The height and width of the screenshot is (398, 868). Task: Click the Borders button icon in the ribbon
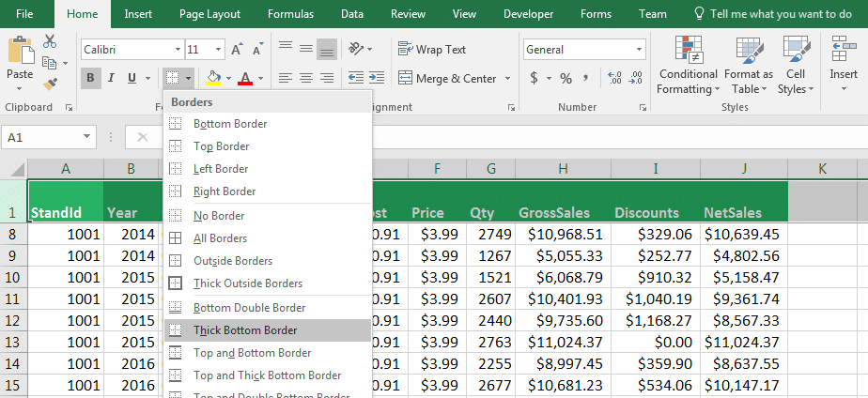[173, 79]
